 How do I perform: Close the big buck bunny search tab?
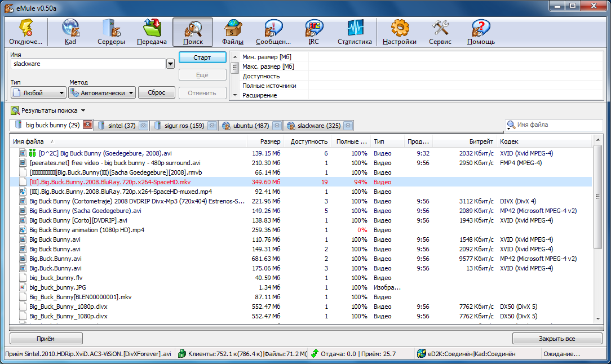click(87, 125)
